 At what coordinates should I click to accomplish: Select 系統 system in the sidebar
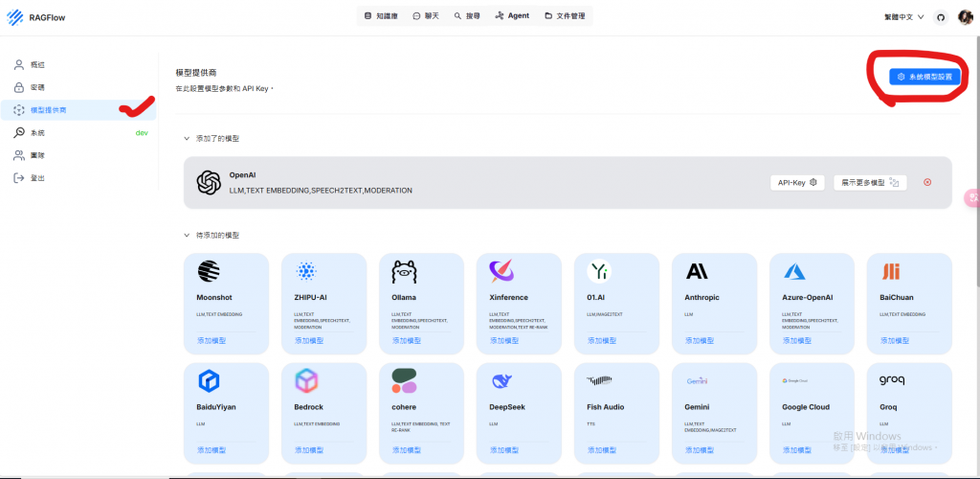[78, 132]
